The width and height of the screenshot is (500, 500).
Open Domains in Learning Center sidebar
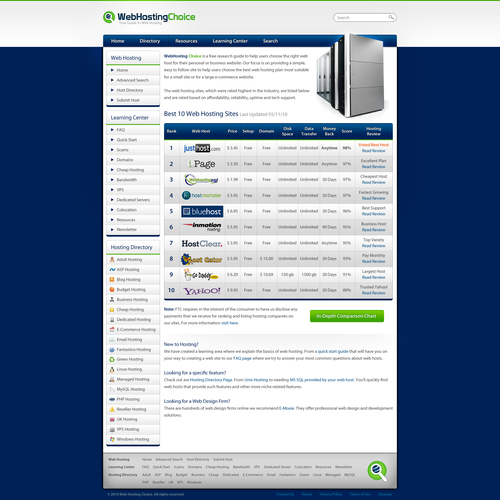pyautogui.click(x=125, y=160)
